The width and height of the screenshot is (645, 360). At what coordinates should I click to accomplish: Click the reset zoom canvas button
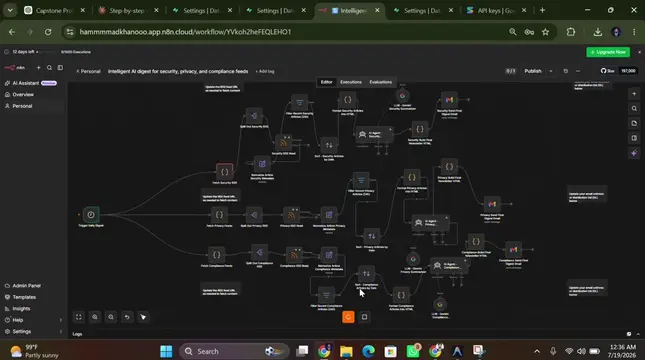(x=127, y=317)
